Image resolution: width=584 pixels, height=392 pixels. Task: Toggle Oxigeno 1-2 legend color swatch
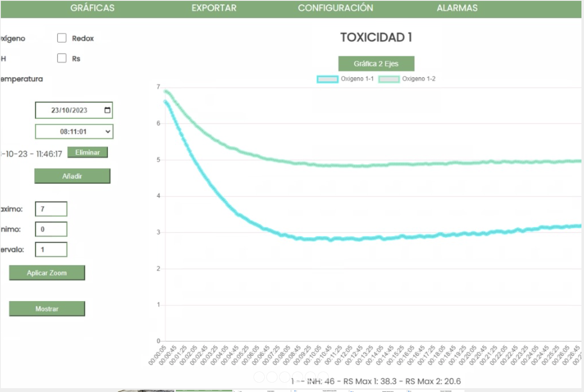389,79
